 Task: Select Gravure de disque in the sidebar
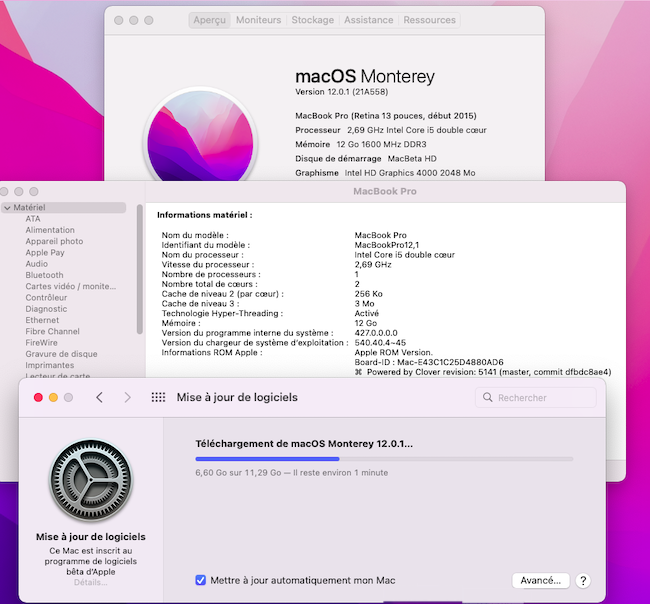pyautogui.click(x=61, y=354)
